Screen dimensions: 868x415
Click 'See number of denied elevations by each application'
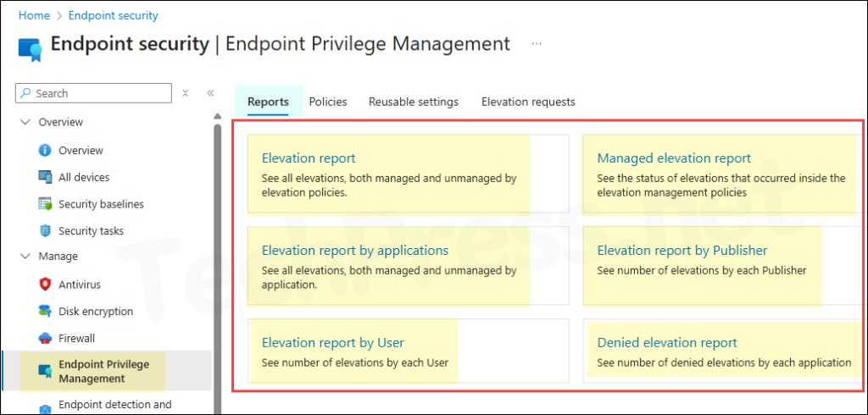click(x=724, y=363)
